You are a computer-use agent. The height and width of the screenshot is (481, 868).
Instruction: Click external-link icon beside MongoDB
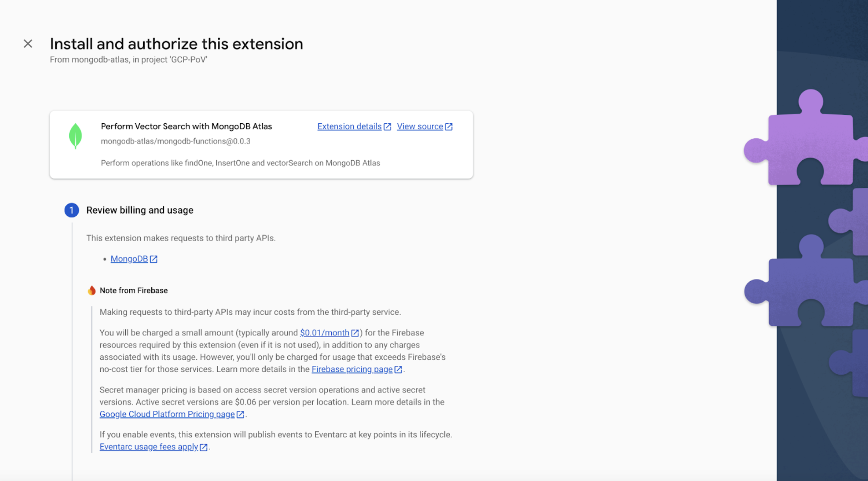[154, 259]
